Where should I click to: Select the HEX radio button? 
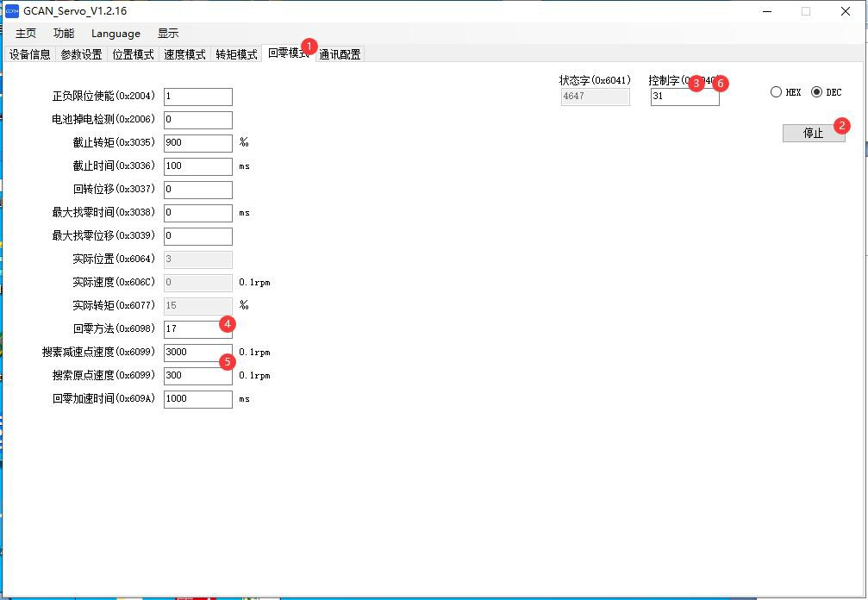[x=777, y=92]
